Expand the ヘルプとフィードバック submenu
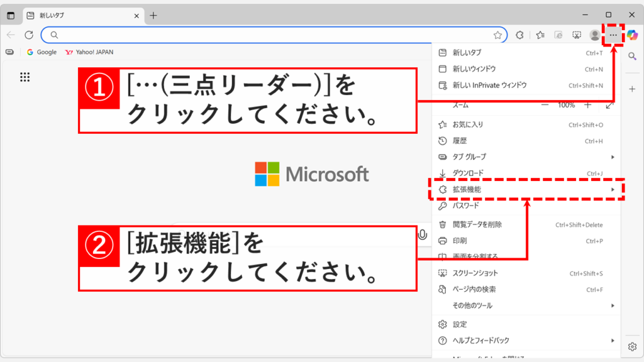This screenshot has width=644, height=362. (x=478, y=341)
